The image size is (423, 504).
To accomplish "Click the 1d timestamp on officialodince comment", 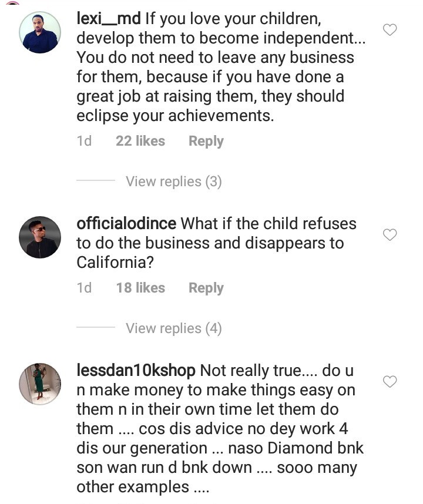I will click(x=84, y=288).
